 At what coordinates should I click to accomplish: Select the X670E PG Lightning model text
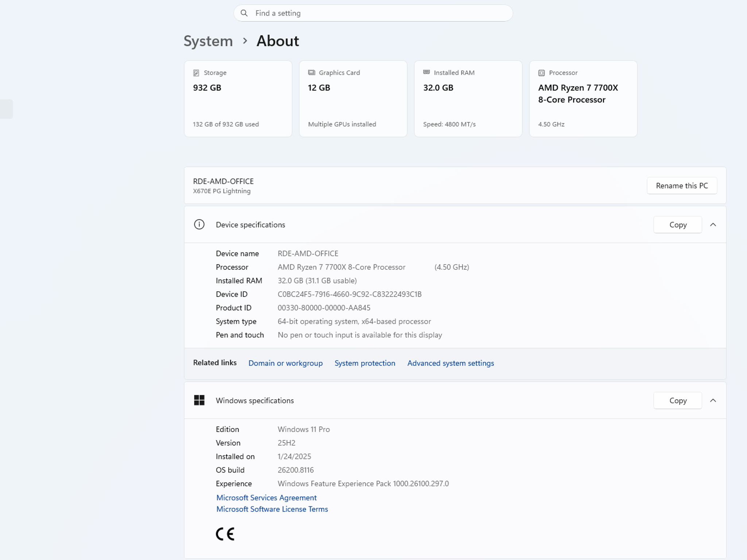tap(222, 191)
